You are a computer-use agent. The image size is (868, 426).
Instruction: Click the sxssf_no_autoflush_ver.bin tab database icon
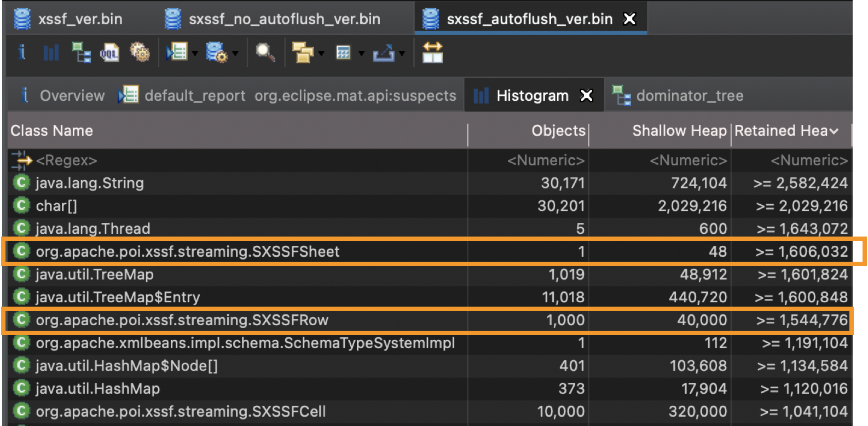coord(173,19)
